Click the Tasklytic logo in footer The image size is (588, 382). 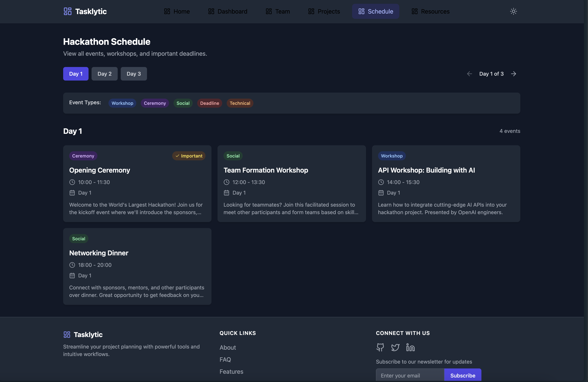(83, 335)
